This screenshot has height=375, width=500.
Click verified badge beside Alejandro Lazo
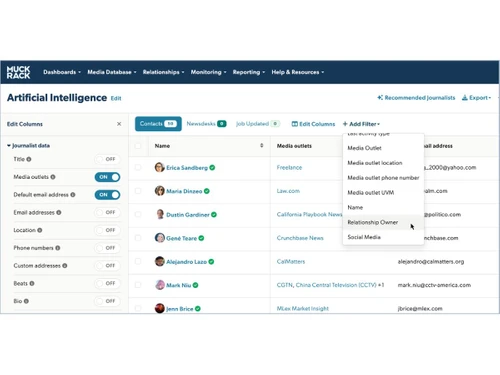click(211, 262)
